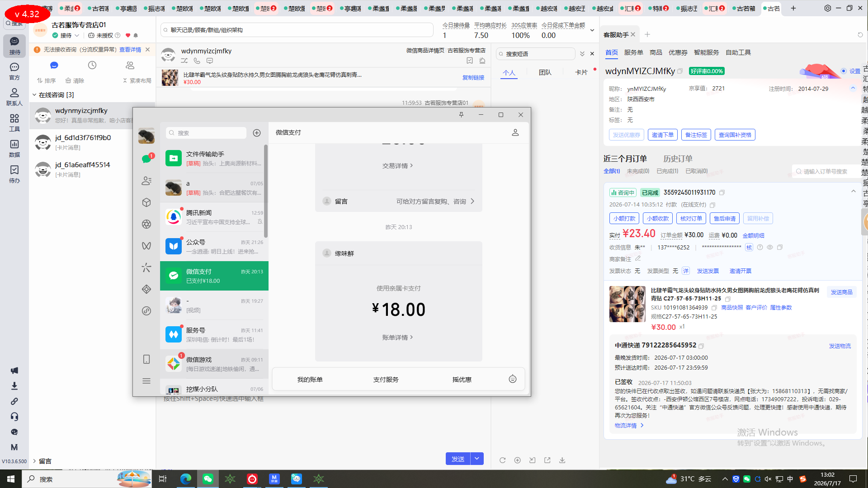Toggle the red heart icon near 未授权
This screenshot has width=868, height=488.
(x=128, y=35)
